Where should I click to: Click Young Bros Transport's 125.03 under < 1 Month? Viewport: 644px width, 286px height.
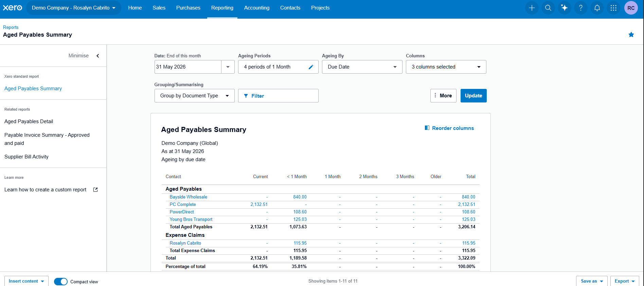click(x=300, y=220)
